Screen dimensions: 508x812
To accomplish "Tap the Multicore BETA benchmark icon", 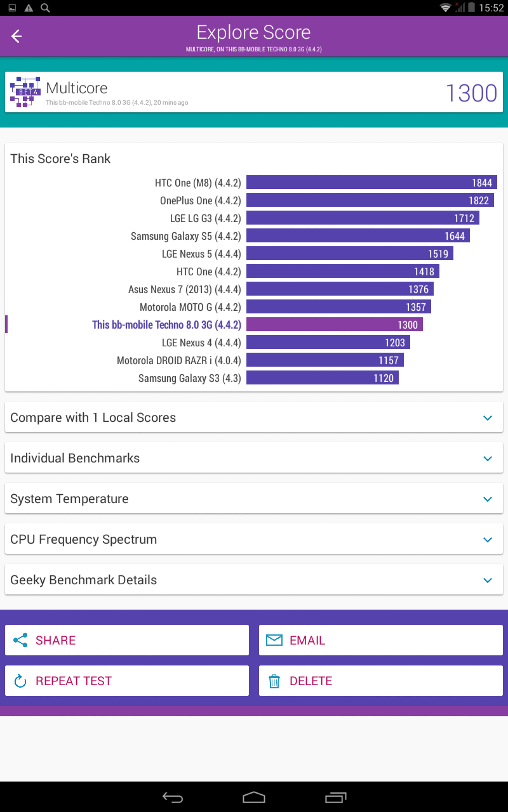I will tap(25, 92).
